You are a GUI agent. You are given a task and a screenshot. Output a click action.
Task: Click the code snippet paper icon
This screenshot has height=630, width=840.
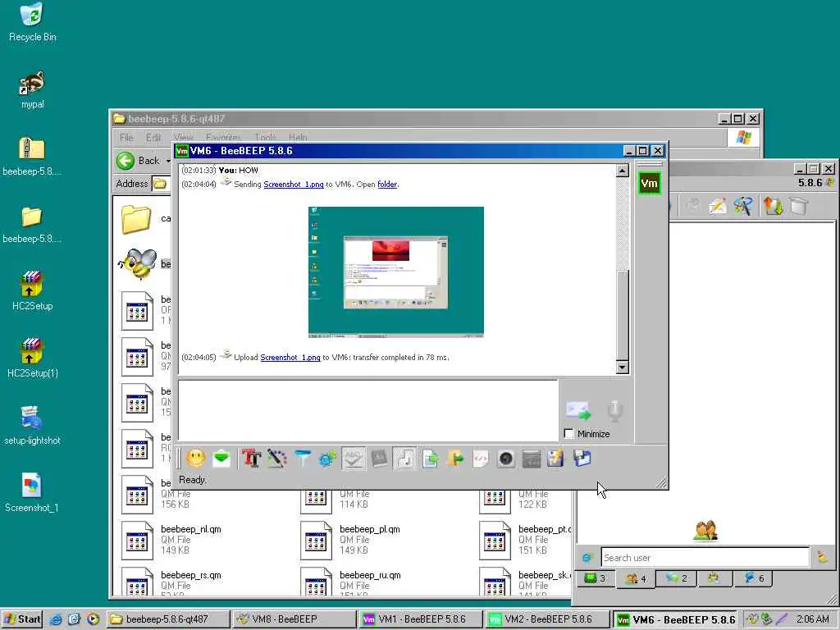point(481,459)
